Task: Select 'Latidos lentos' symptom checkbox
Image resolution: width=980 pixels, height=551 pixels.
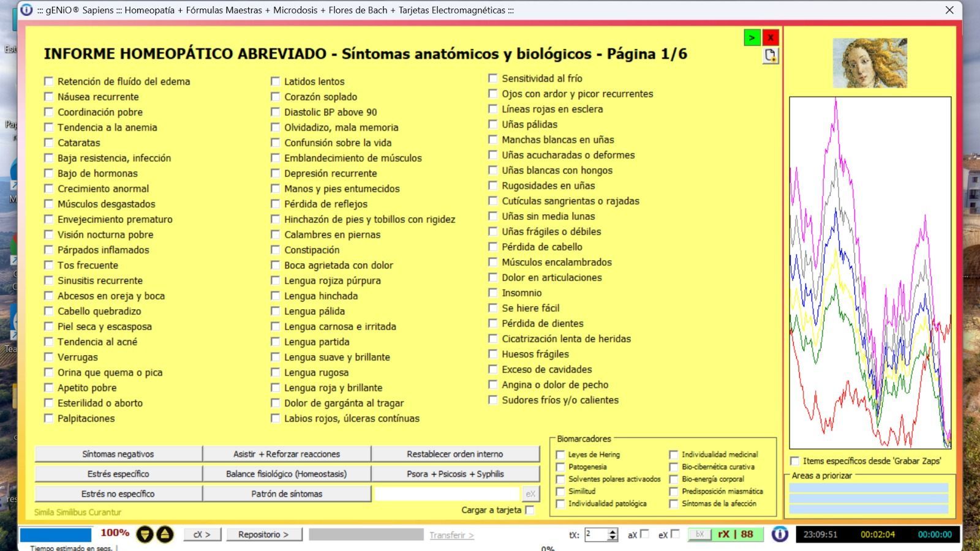Action: coord(276,81)
